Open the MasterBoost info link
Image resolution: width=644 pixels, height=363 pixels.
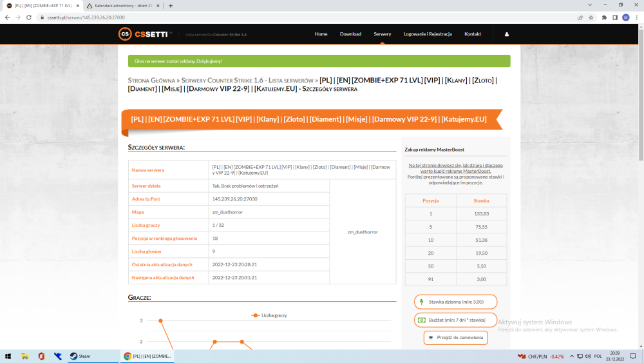click(455, 168)
